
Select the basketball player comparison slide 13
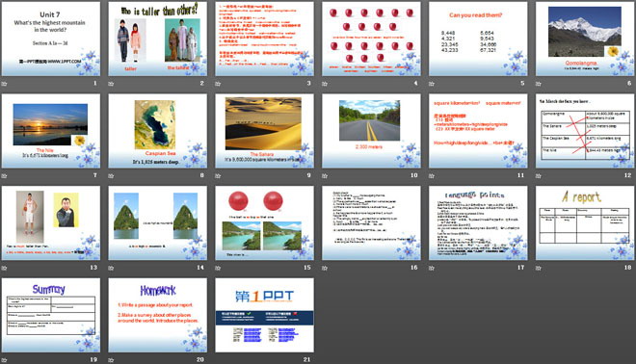[x=51, y=223]
